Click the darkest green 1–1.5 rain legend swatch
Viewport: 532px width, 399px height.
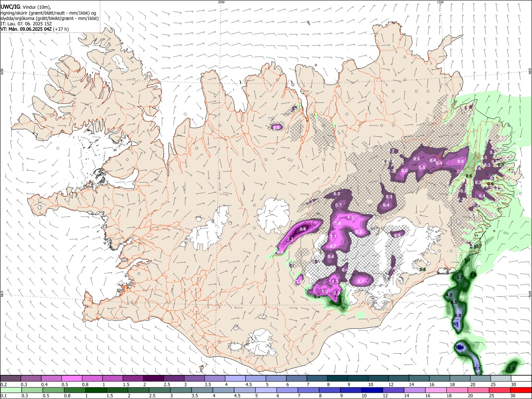click(96, 390)
